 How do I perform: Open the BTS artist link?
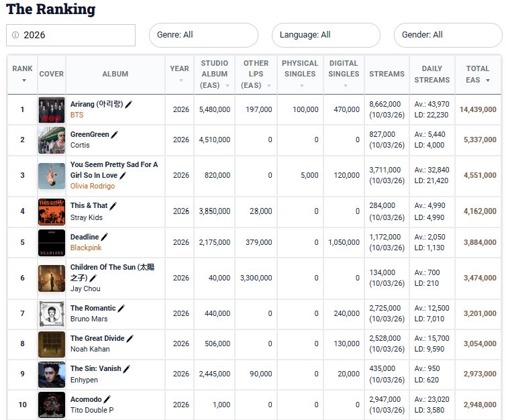point(77,115)
